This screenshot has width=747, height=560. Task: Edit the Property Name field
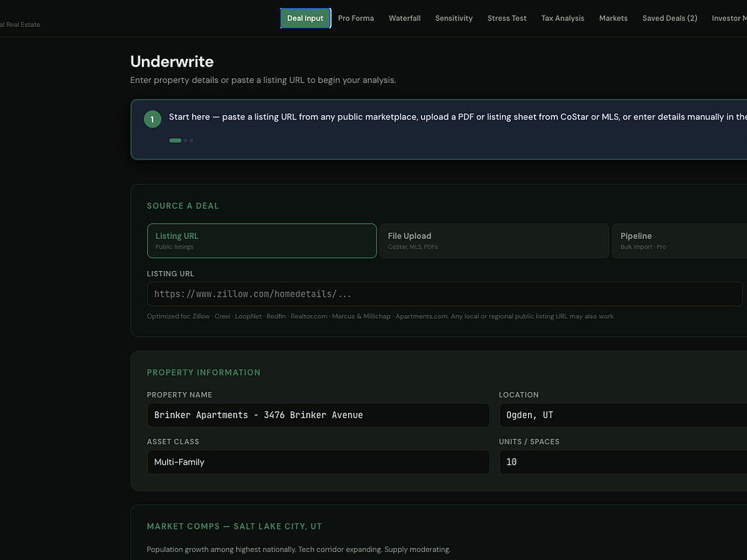click(x=318, y=415)
